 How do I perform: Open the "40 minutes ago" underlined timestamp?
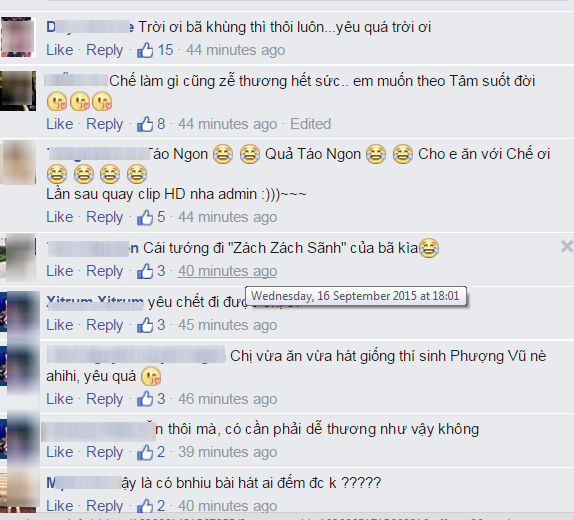point(227,271)
